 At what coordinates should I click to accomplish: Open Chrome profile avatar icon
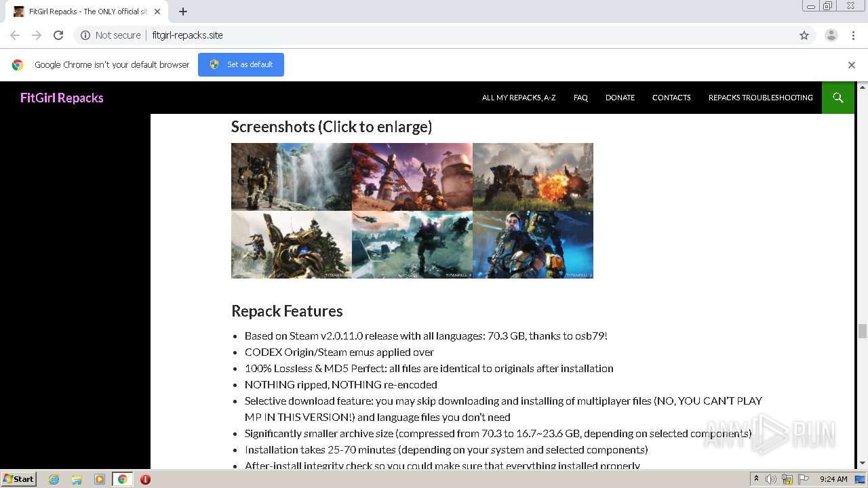[831, 35]
